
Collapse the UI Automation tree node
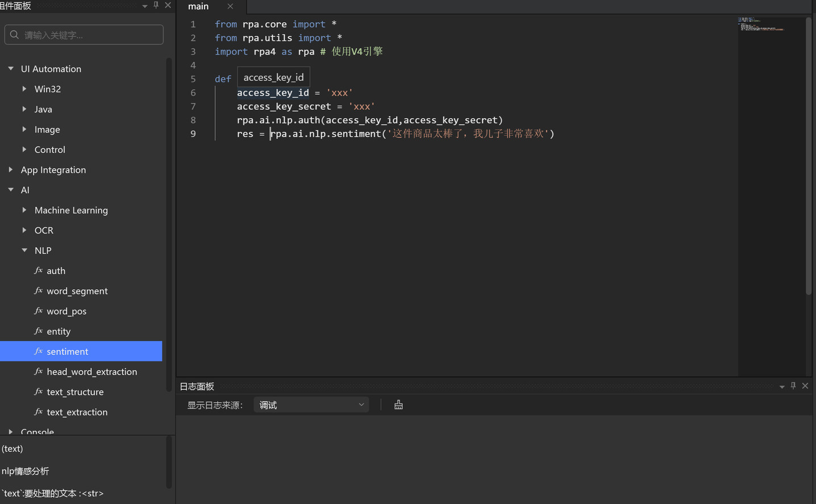(11, 69)
